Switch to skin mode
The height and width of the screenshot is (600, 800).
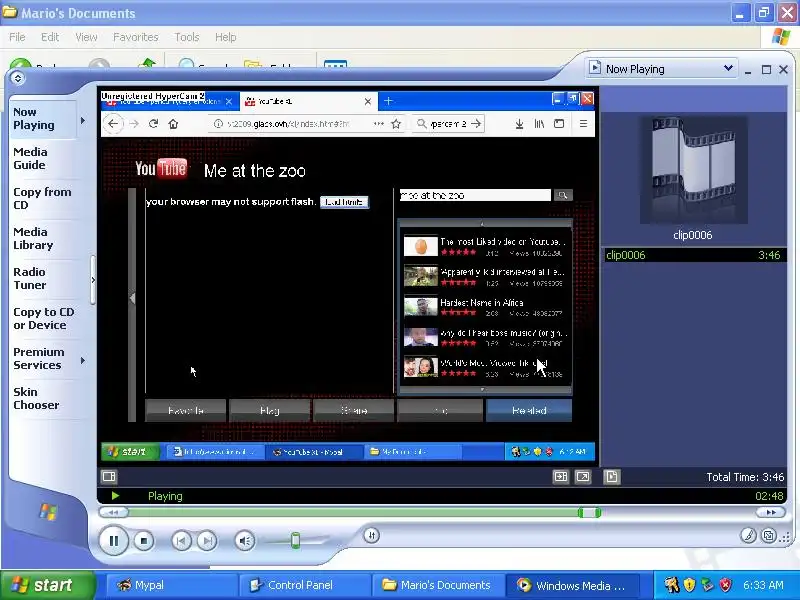(768, 535)
